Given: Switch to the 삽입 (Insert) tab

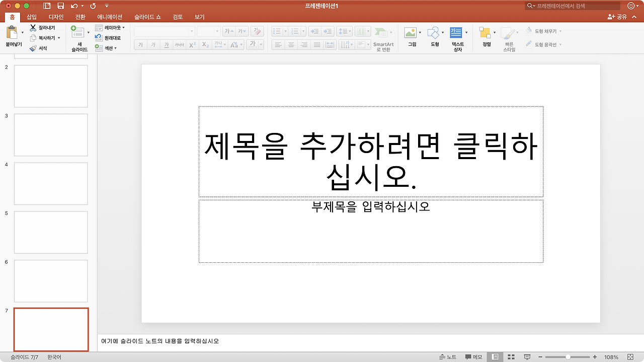Looking at the screenshot, I should 32,17.
